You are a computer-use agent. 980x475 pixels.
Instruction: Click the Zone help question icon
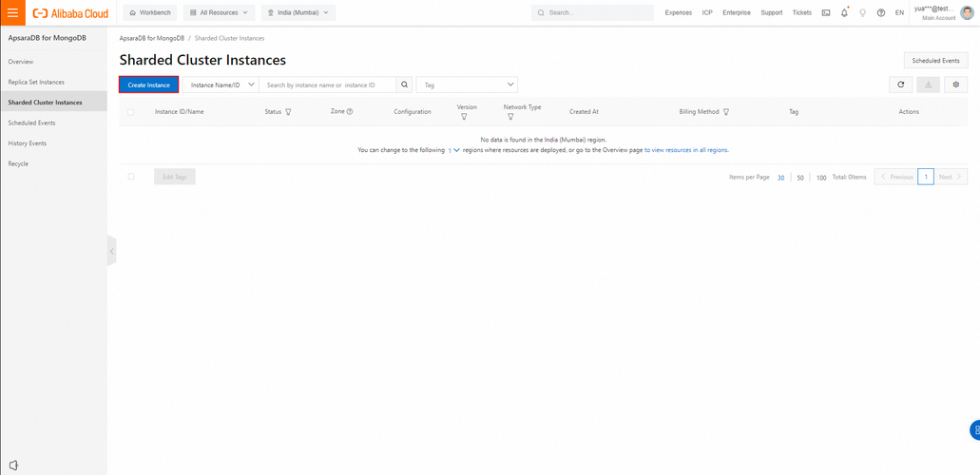(x=350, y=112)
